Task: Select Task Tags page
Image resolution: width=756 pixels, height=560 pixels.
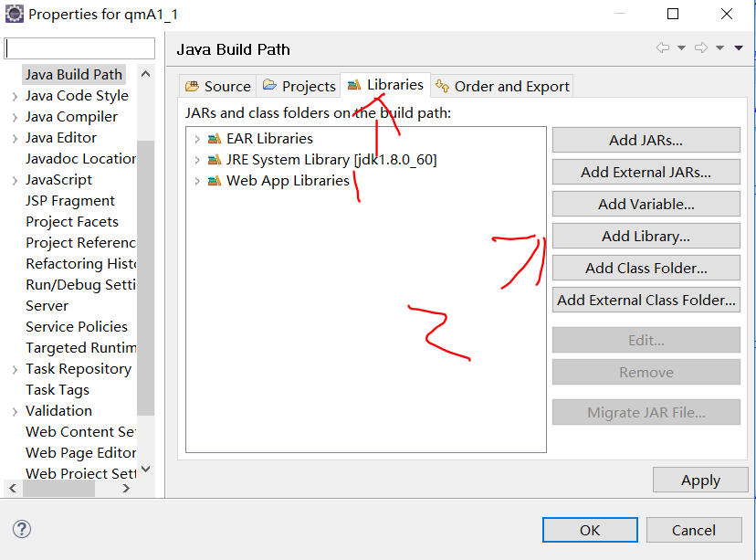Action: pyautogui.click(x=58, y=389)
